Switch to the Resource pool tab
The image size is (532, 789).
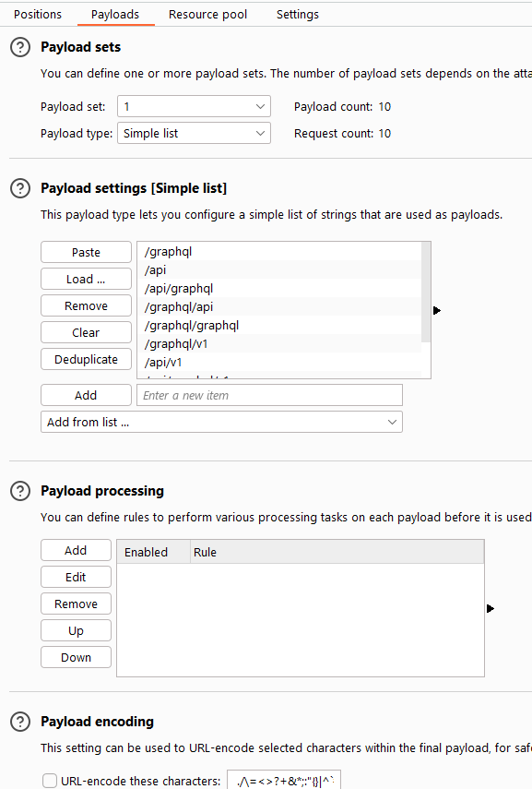pyautogui.click(x=207, y=15)
